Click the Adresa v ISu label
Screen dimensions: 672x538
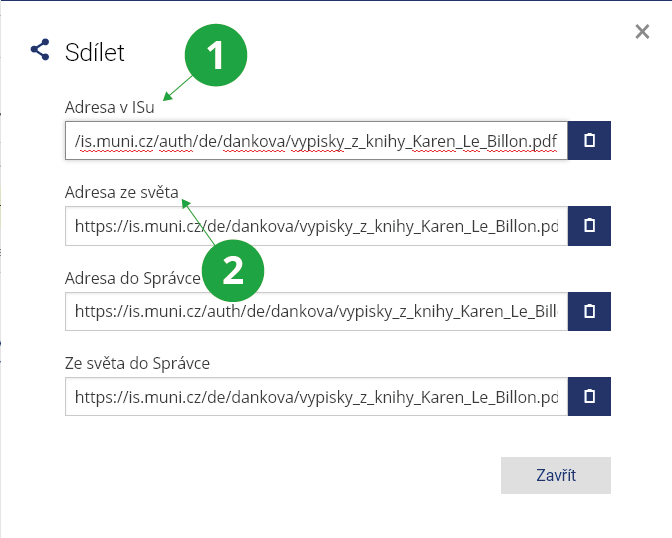point(110,107)
